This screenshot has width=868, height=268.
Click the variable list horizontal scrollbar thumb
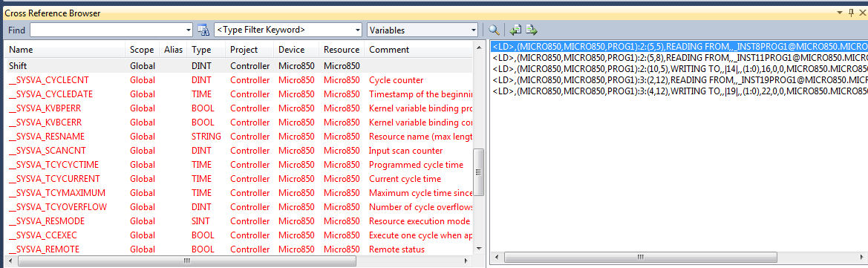point(187,261)
